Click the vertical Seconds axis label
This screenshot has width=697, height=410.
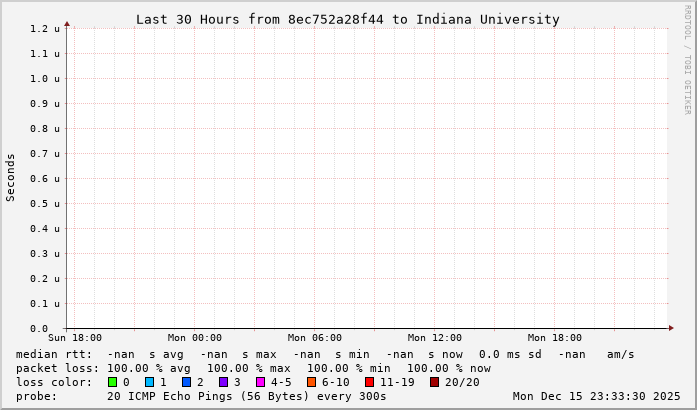pyautogui.click(x=11, y=177)
